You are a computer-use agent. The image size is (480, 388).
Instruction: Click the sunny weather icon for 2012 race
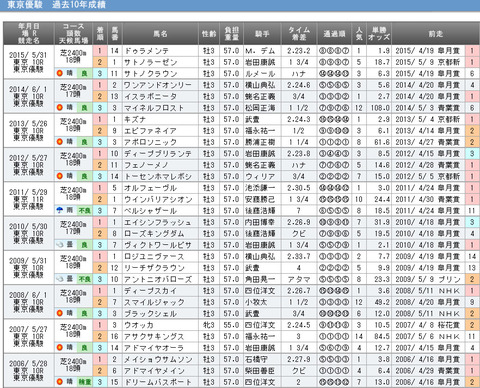[60, 176]
